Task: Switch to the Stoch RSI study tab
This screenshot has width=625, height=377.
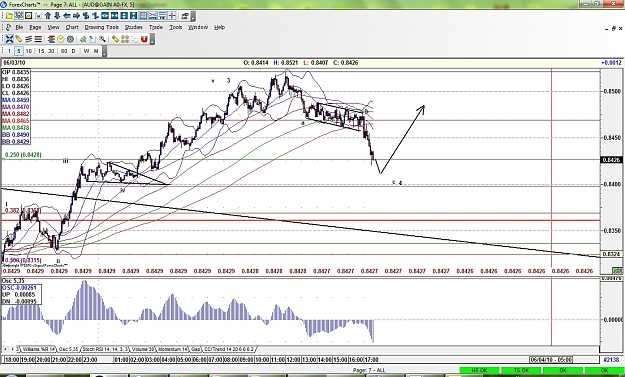Action: coord(105,349)
